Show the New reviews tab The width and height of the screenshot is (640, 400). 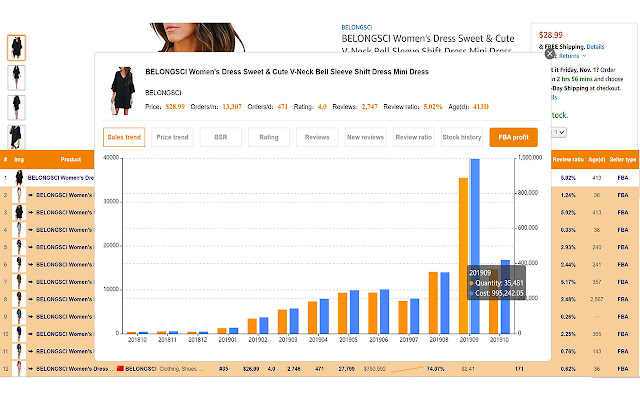click(x=365, y=137)
